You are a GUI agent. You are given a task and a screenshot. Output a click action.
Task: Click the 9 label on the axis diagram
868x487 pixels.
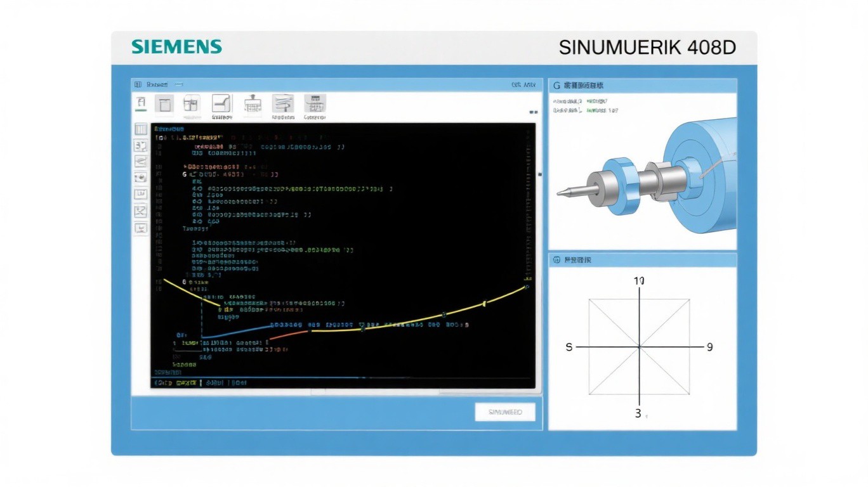710,347
